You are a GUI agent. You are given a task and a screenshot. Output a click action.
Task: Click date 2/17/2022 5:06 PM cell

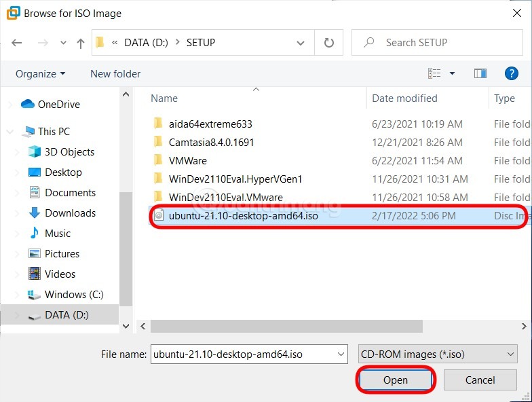(414, 216)
